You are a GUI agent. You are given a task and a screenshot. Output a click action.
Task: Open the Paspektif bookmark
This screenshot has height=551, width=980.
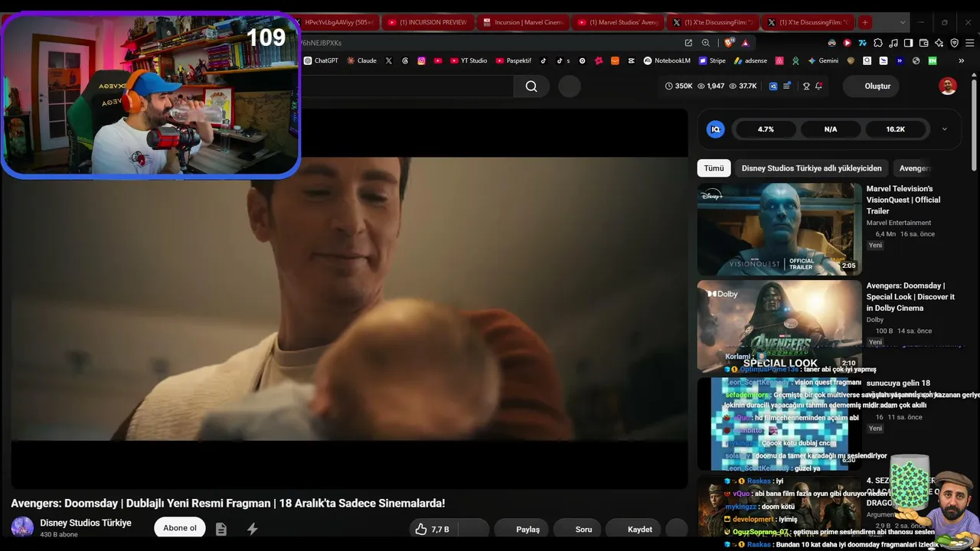(x=514, y=60)
